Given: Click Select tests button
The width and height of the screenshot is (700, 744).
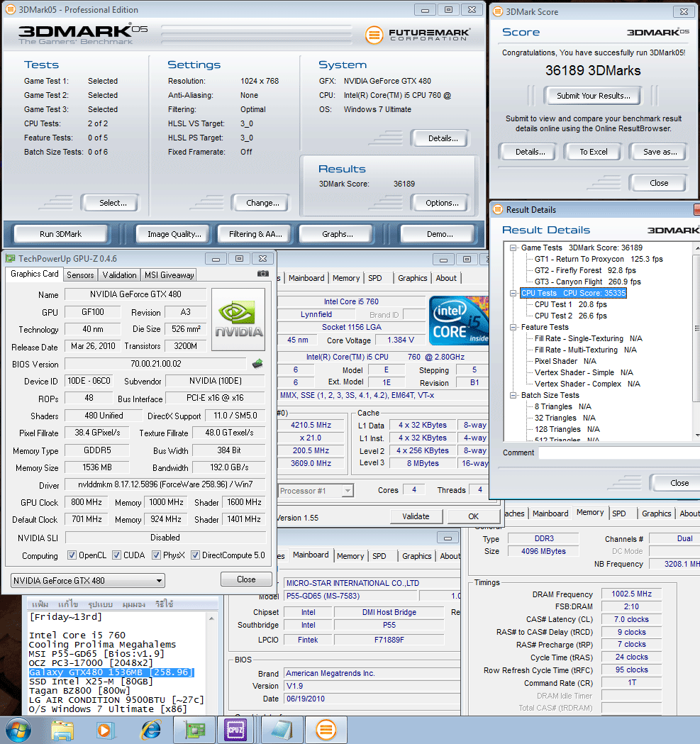Looking at the screenshot, I should click(x=113, y=203).
